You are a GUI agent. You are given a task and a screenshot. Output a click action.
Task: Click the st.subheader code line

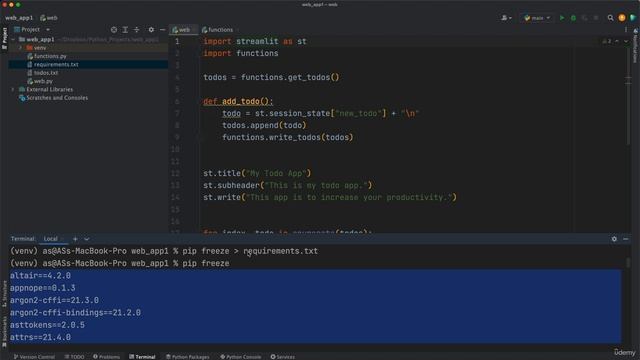(288, 185)
